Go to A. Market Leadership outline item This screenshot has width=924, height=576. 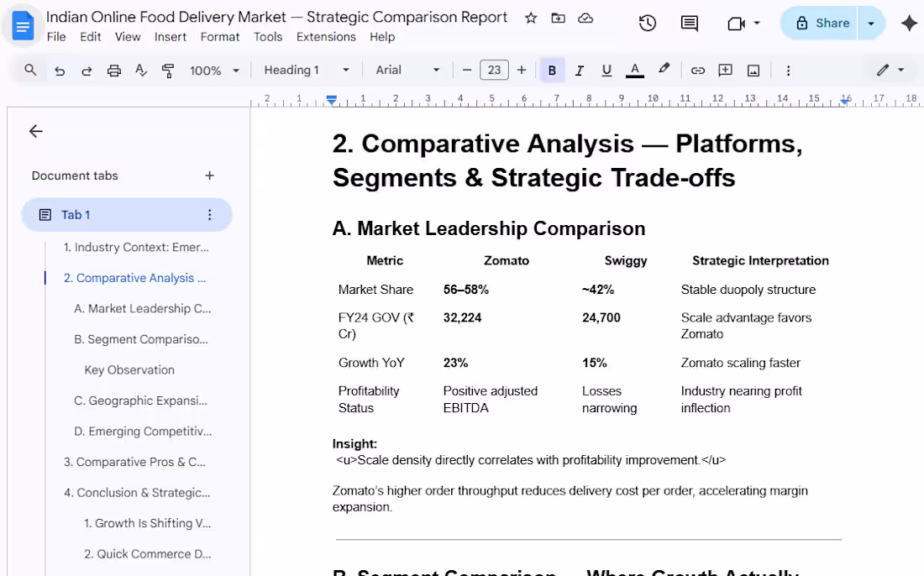(142, 309)
